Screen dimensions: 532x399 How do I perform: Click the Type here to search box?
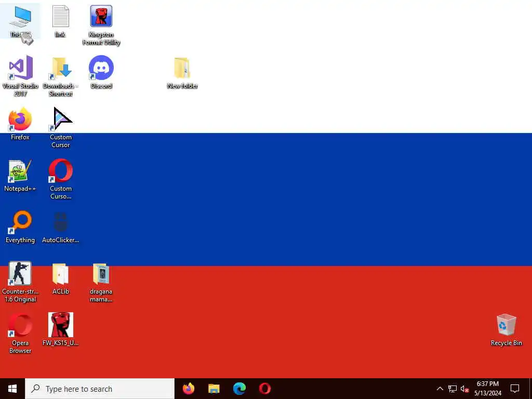click(100, 389)
